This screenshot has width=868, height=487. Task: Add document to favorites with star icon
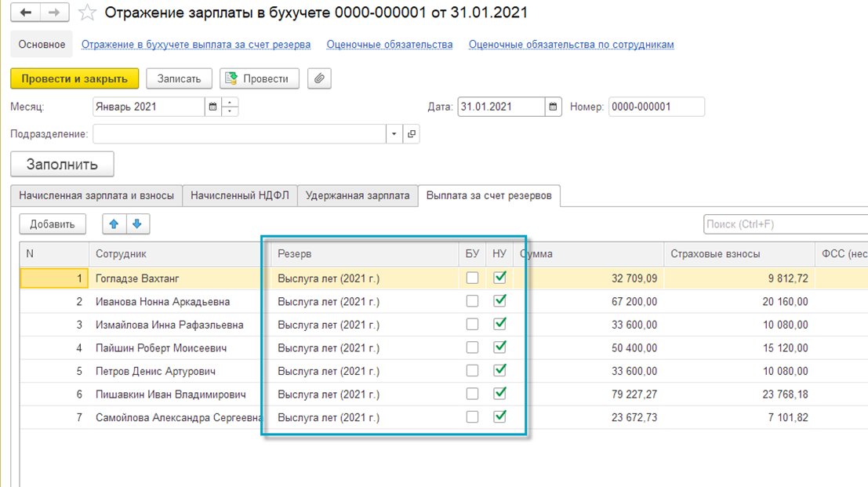click(x=88, y=13)
